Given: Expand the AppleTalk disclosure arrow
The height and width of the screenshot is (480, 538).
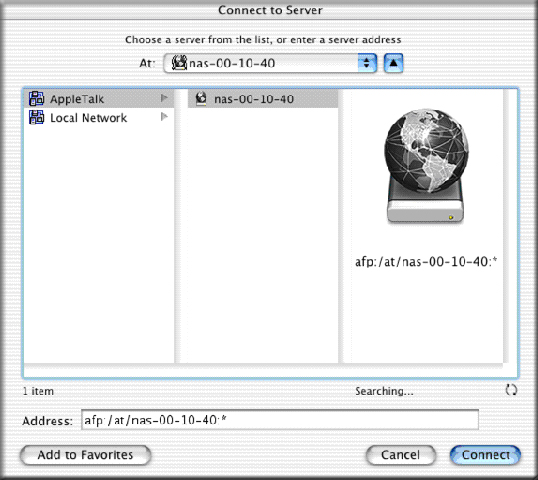Looking at the screenshot, I should 164,98.
